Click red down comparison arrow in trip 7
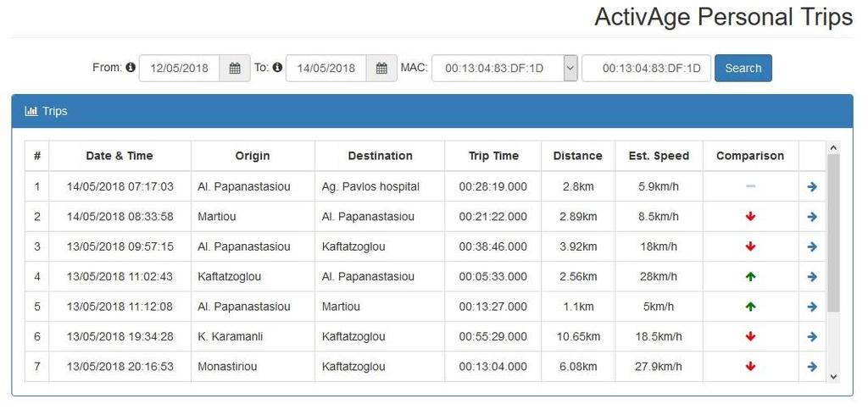 751,367
